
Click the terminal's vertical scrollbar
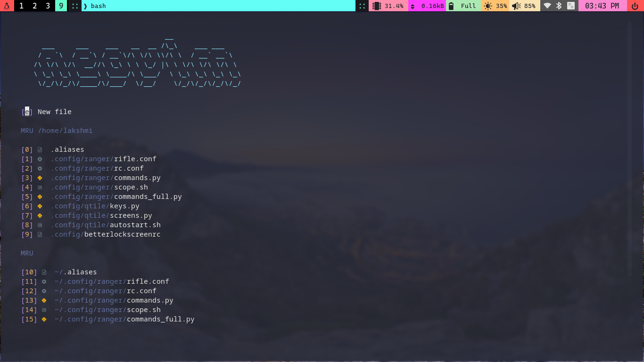pyautogui.click(x=629, y=148)
